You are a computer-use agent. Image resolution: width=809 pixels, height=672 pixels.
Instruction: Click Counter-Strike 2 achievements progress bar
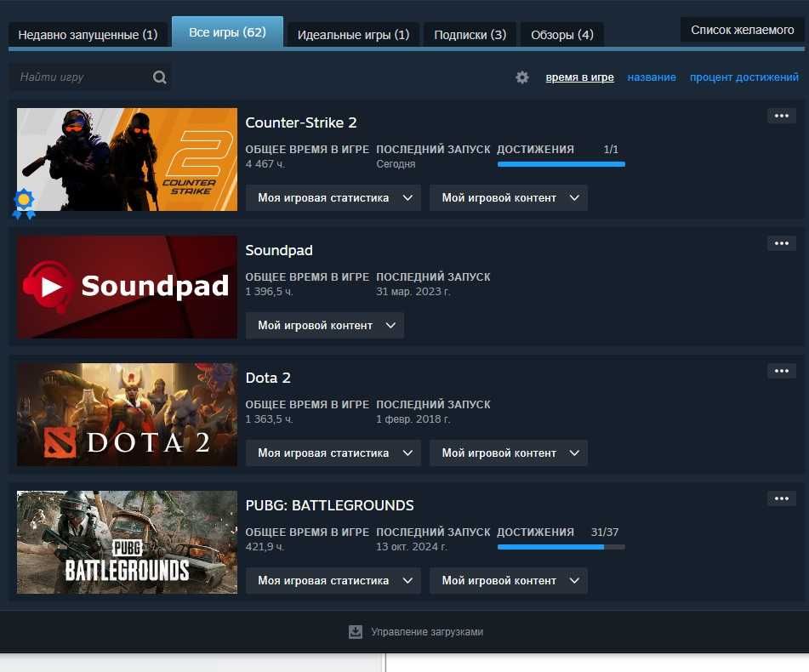click(561, 164)
